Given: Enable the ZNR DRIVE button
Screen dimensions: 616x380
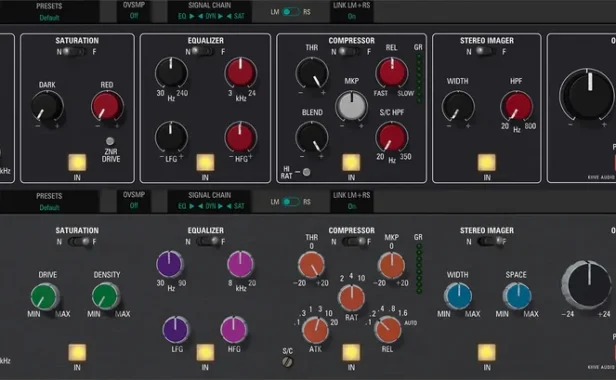Looking at the screenshot, I should [x=110, y=141].
